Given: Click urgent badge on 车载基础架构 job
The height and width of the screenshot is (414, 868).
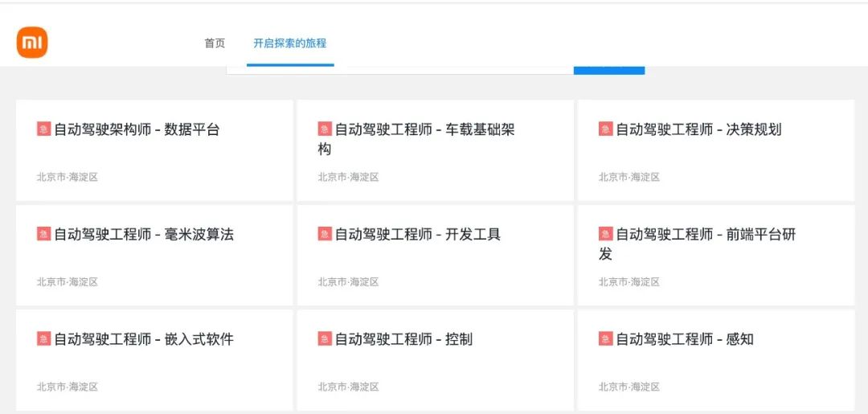Looking at the screenshot, I should pos(325,129).
